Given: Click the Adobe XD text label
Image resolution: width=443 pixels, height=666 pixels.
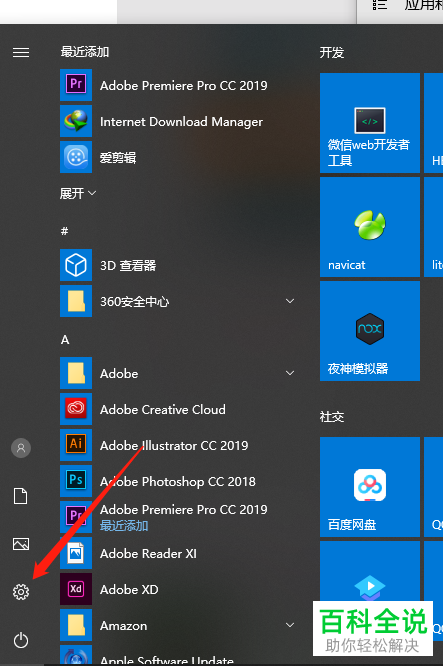Looking at the screenshot, I should [x=129, y=590].
